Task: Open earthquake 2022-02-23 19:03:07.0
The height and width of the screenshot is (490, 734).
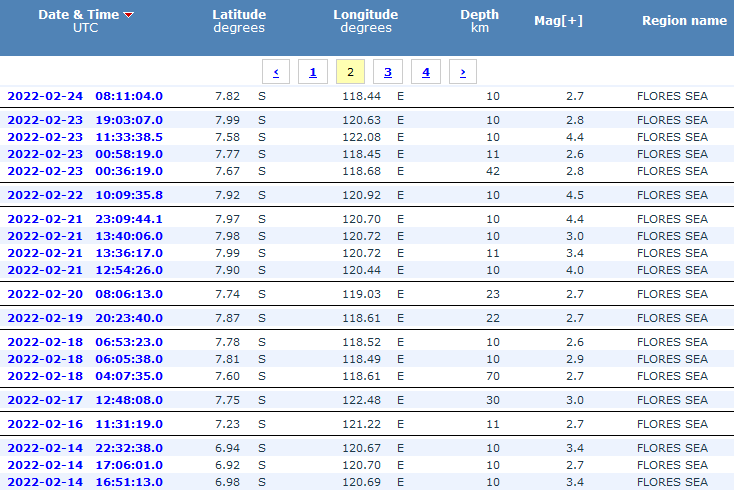Action: pyautogui.click(x=85, y=120)
